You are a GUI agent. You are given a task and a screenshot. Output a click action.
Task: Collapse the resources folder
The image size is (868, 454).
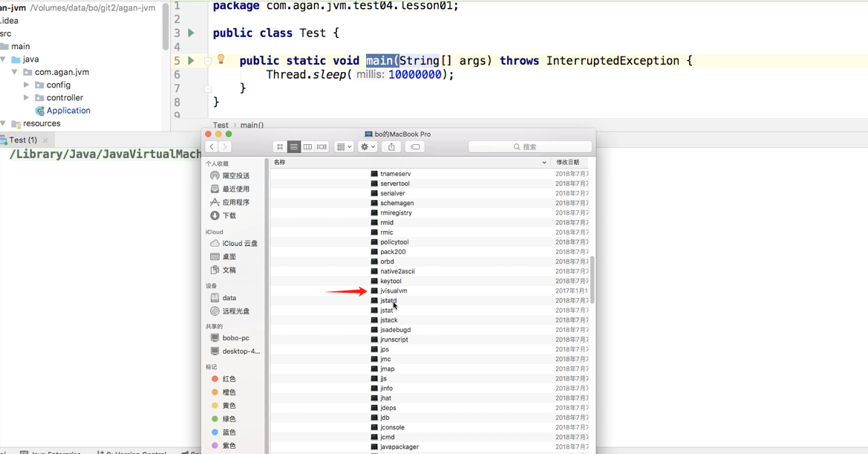(x=3, y=123)
